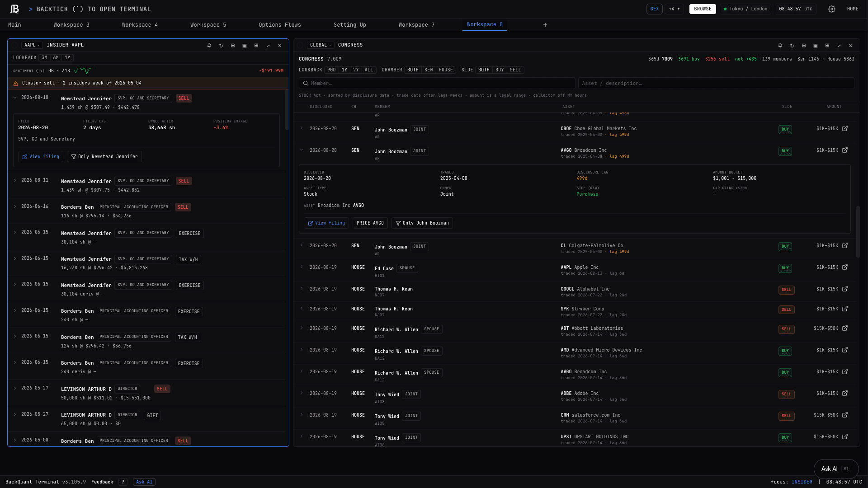Image resolution: width=868 pixels, height=488 pixels.
Task: Pop out the CONGRESS panel
Action: pyautogui.click(x=839, y=45)
